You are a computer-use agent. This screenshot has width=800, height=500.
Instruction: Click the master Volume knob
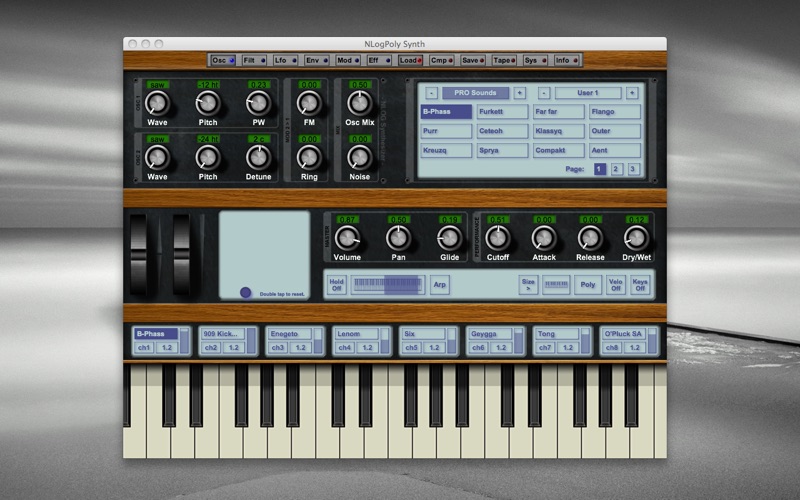(347, 238)
